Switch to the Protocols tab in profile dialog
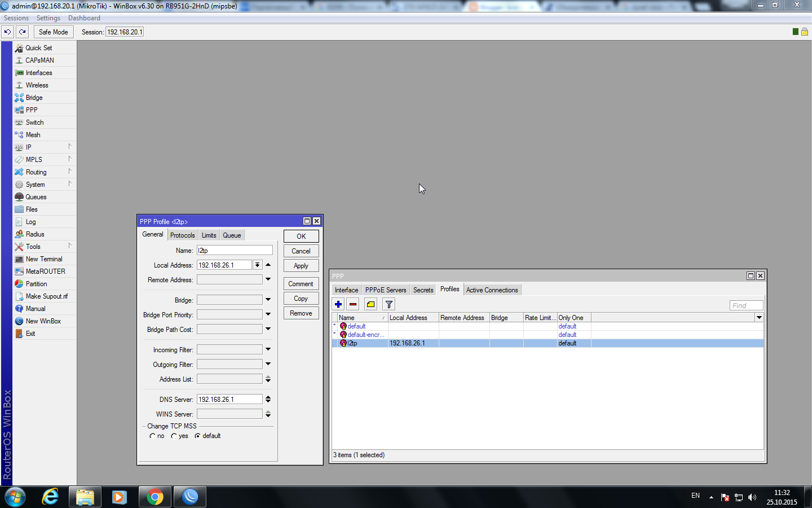This screenshot has width=812, height=508. tap(183, 235)
